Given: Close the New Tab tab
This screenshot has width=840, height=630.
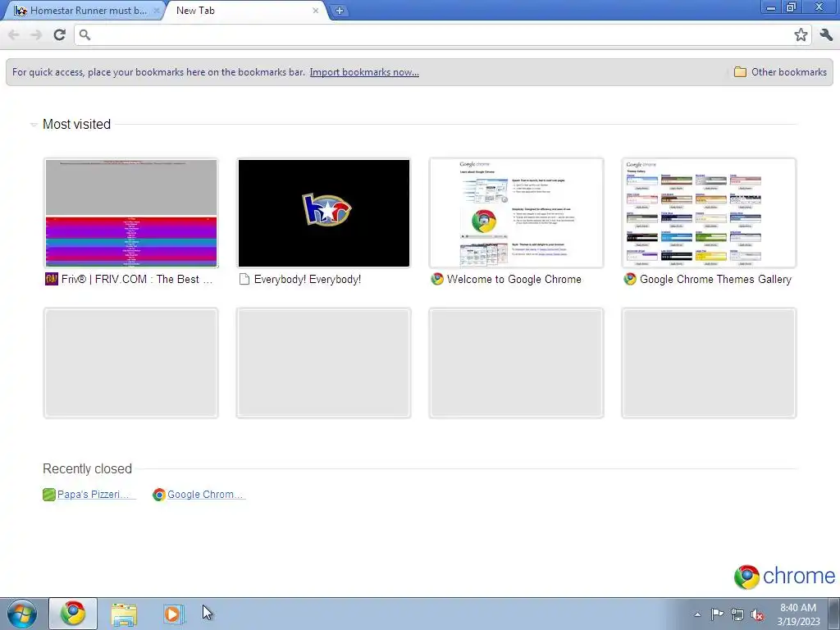Looking at the screenshot, I should click(315, 11).
